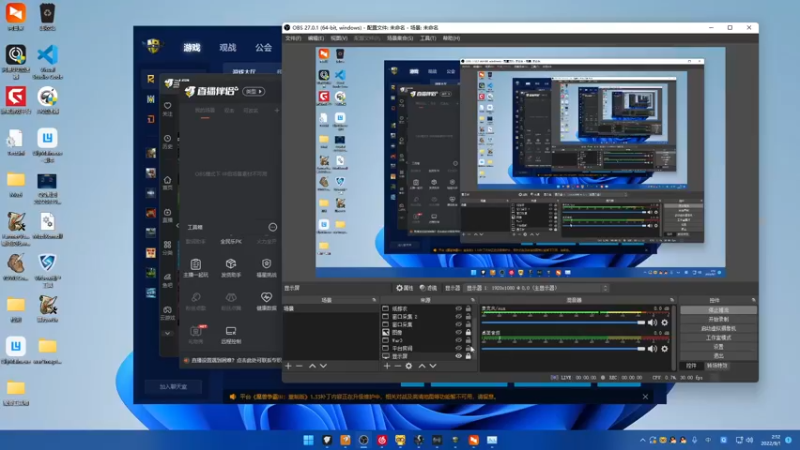Collapse the 工具箱 toolbox section
800x450 pixels.
[x=272, y=227]
